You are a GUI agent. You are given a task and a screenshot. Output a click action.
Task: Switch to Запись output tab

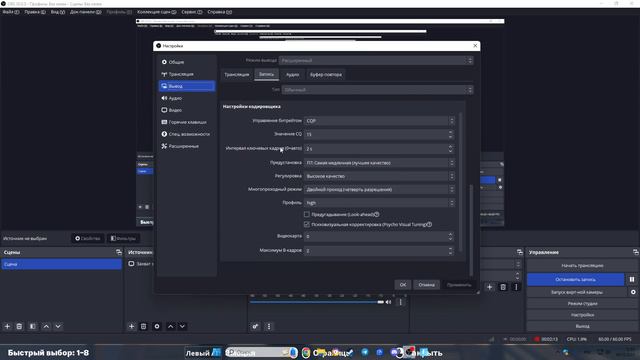267,74
